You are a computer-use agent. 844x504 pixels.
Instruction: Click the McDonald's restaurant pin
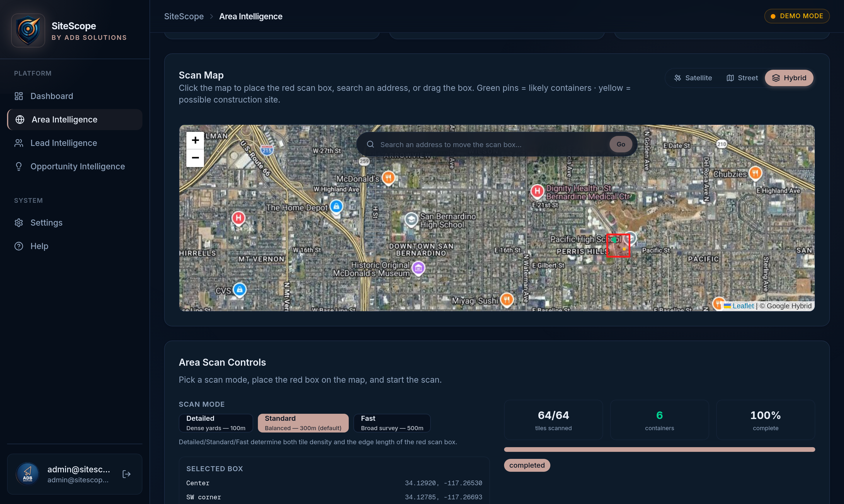click(x=388, y=178)
